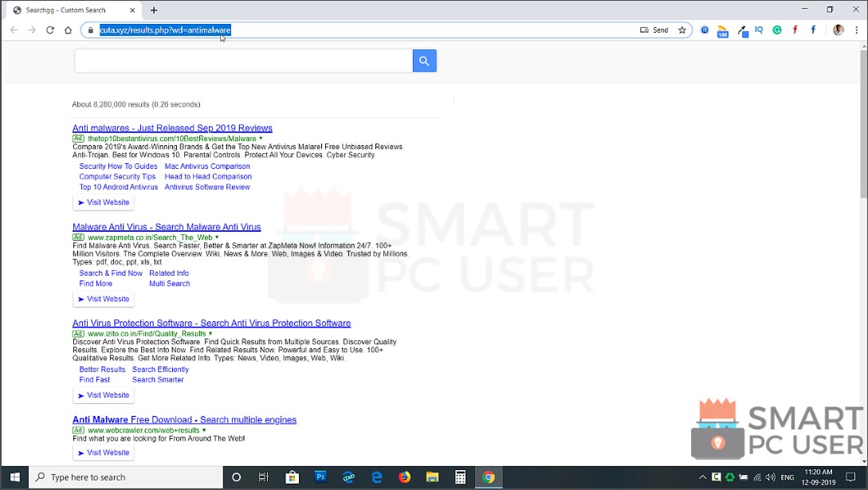
Task: Open the IQ extension in the toolbar
Action: [759, 29]
